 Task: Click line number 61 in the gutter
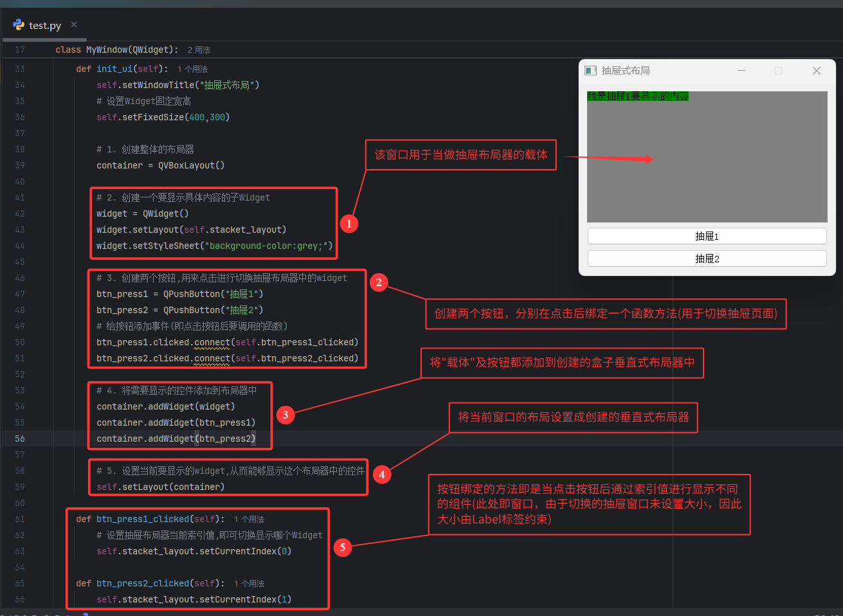(20, 519)
